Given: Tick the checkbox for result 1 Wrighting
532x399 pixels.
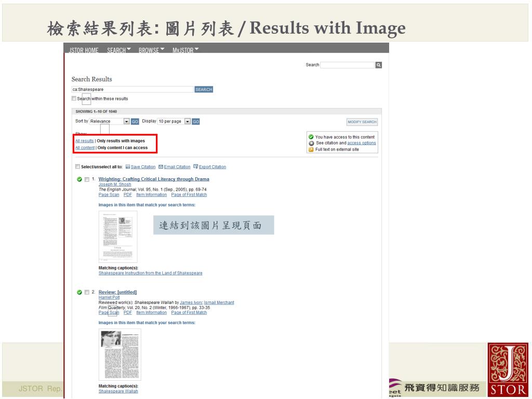Looking at the screenshot, I should pyautogui.click(x=87, y=179).
